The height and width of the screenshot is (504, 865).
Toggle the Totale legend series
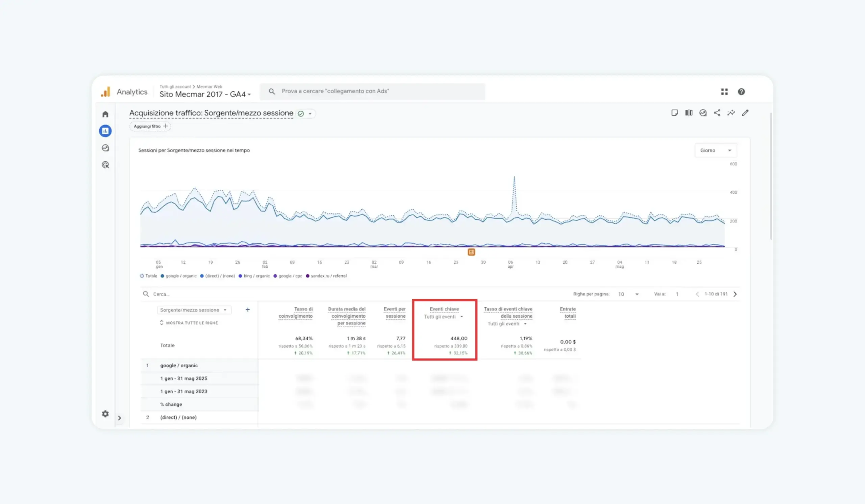point(148,276)
